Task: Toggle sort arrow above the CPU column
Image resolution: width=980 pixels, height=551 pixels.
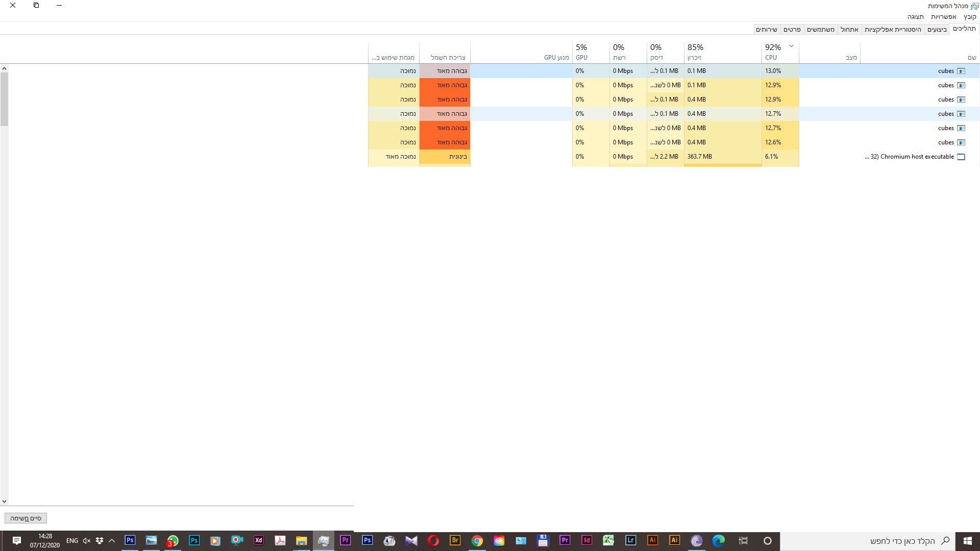Action: point(791,46)
